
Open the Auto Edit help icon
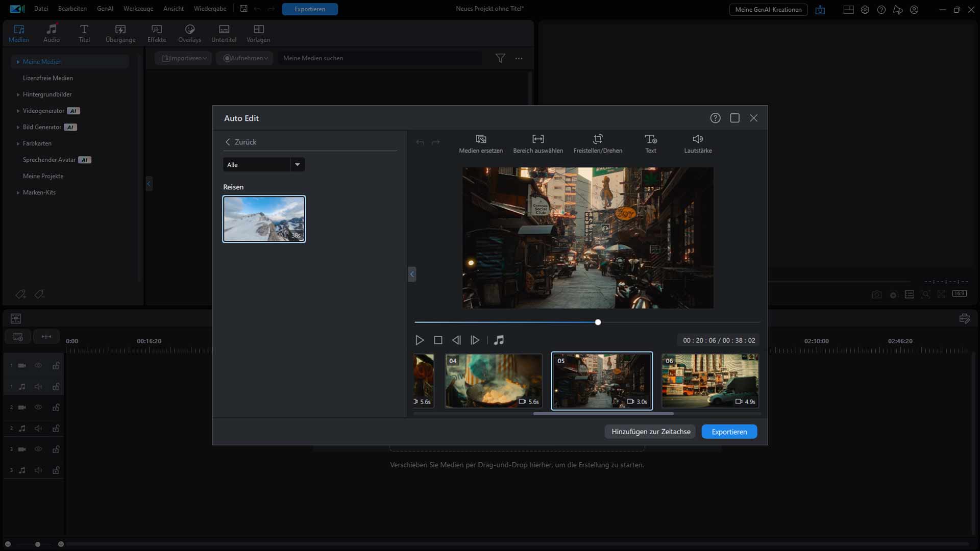[x=715, y=118]
